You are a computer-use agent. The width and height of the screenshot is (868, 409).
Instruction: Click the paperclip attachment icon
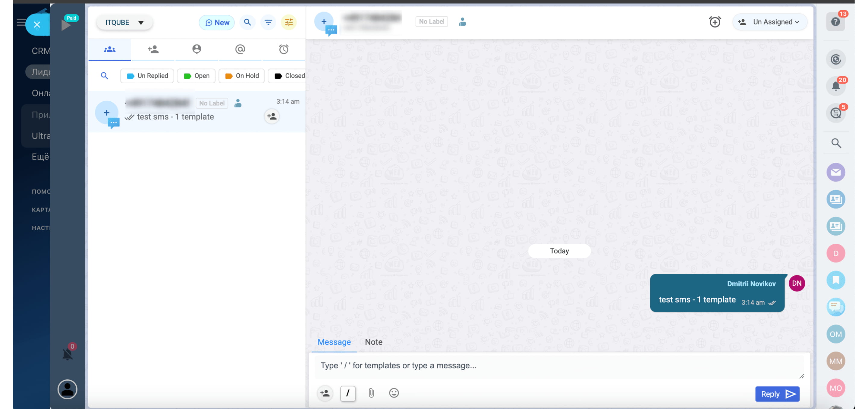371,393
